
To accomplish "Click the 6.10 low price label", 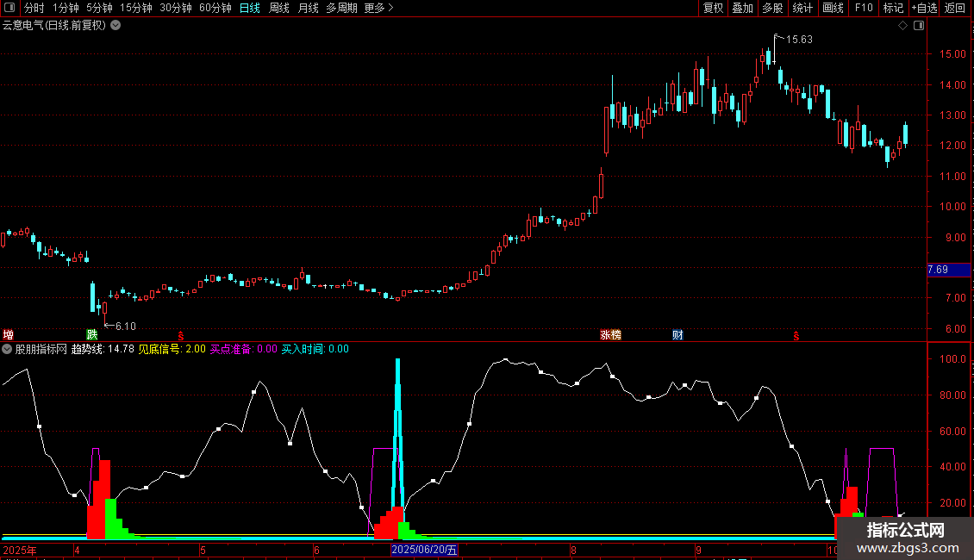I will [x=126, y=327].
